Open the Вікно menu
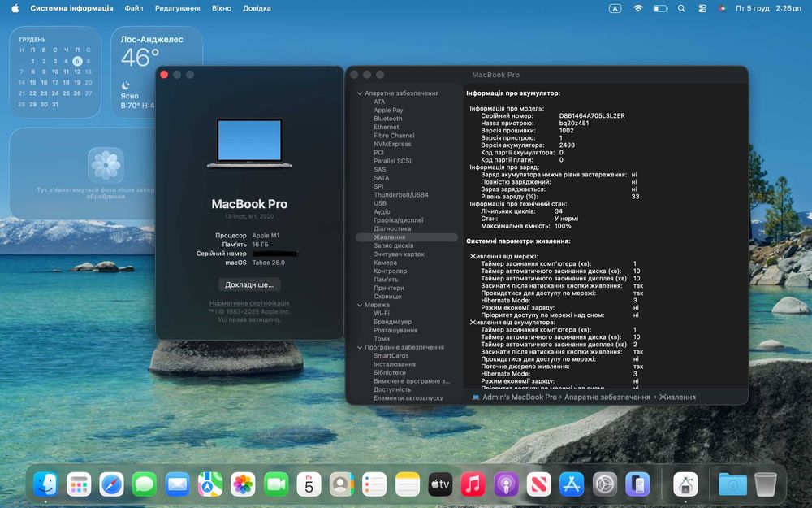This screenshot has width=812, height=508. tap(221, 8)
